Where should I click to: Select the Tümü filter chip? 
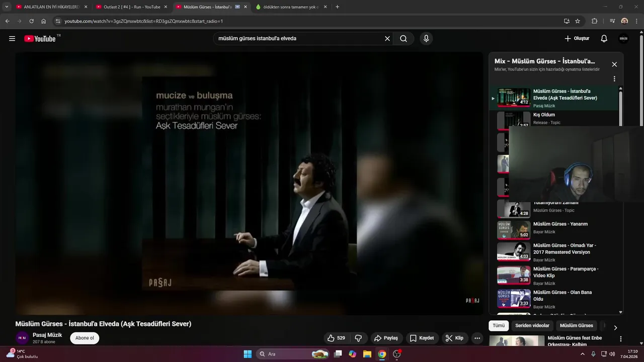[x=499, y=326]
